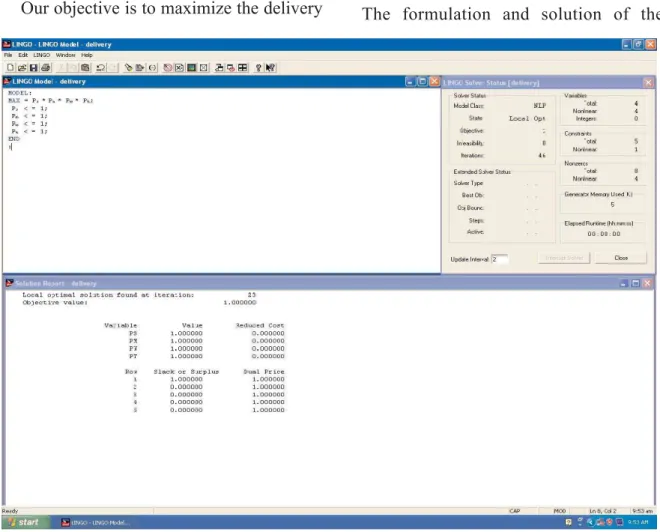Click the Update Interval input field

tap(500, 259)
